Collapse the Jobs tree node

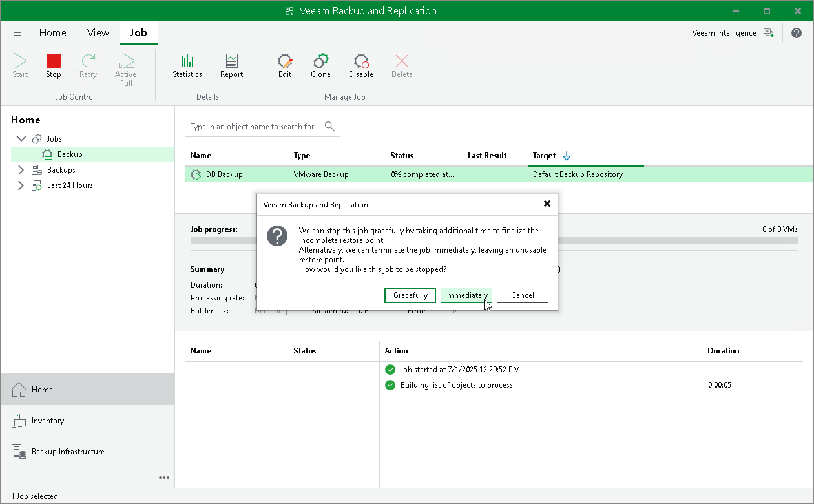coord(21,139)
